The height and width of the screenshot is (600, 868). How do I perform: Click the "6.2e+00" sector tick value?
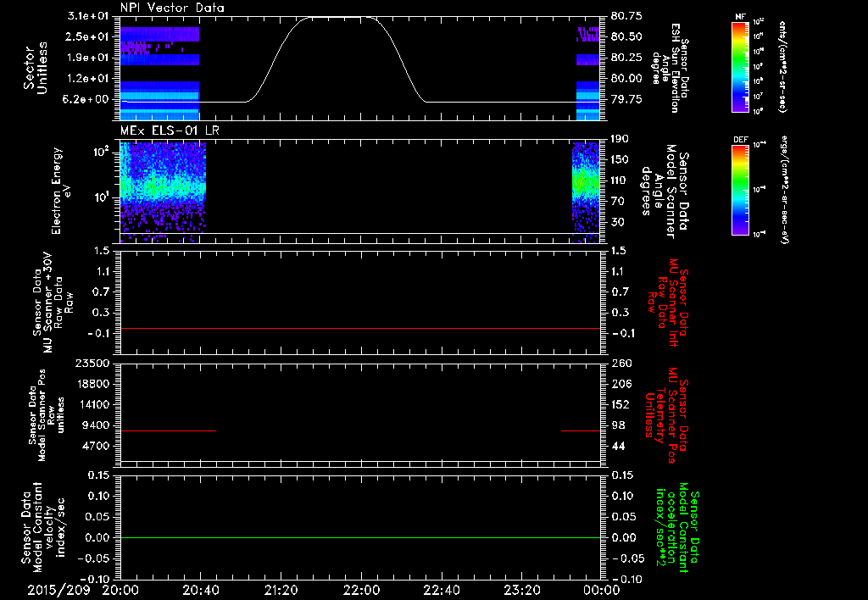[x=87, y=99]
